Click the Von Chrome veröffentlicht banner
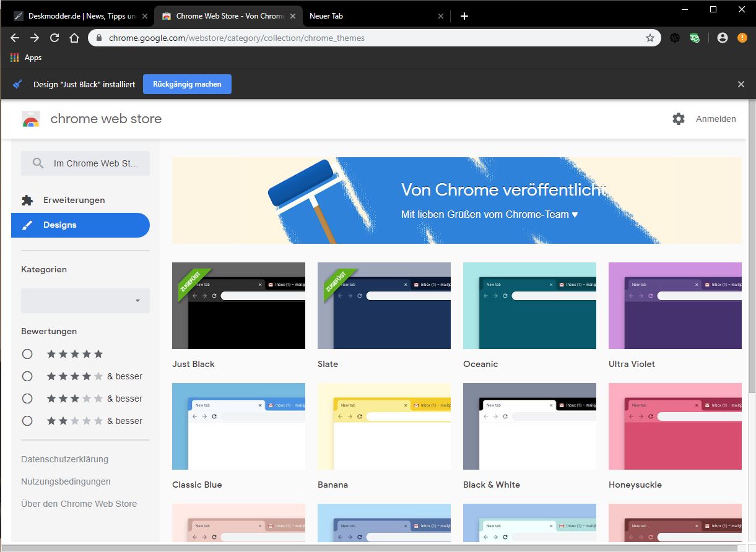The height and width of the screenshot is (552, 756). point(457,201)
